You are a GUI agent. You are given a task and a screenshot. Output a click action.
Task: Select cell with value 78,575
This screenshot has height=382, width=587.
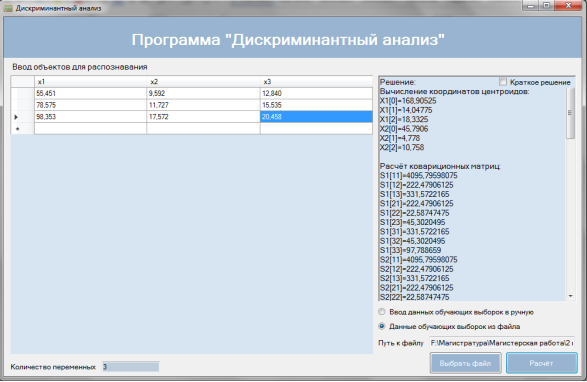[x=90, y=105]
